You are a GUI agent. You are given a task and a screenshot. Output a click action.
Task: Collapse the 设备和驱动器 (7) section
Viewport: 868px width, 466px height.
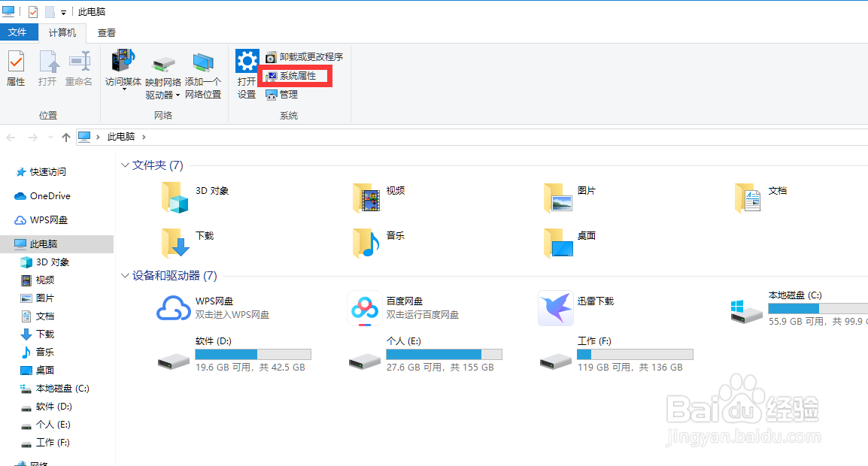pyautogui.click(x=125, y=276)
